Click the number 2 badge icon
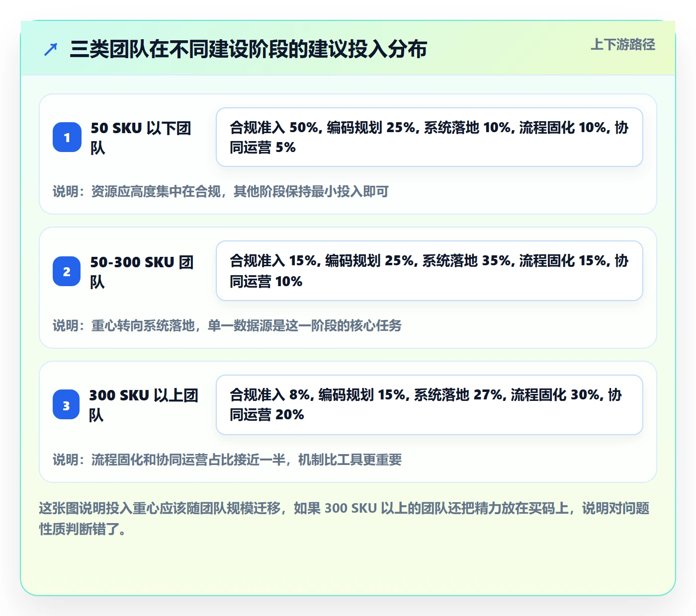 [x=67, y=271]
